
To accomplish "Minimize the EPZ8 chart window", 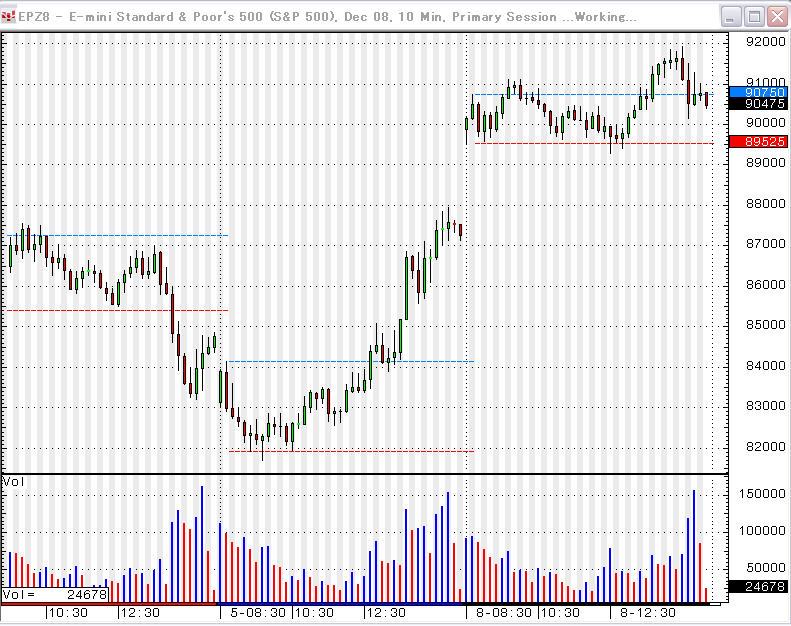I will [x=730, y=17].
